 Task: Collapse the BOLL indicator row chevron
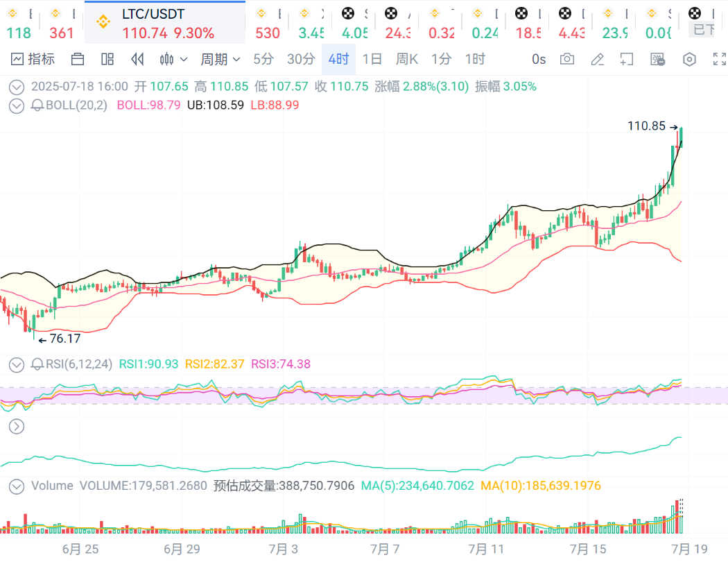tap(17, 106)
